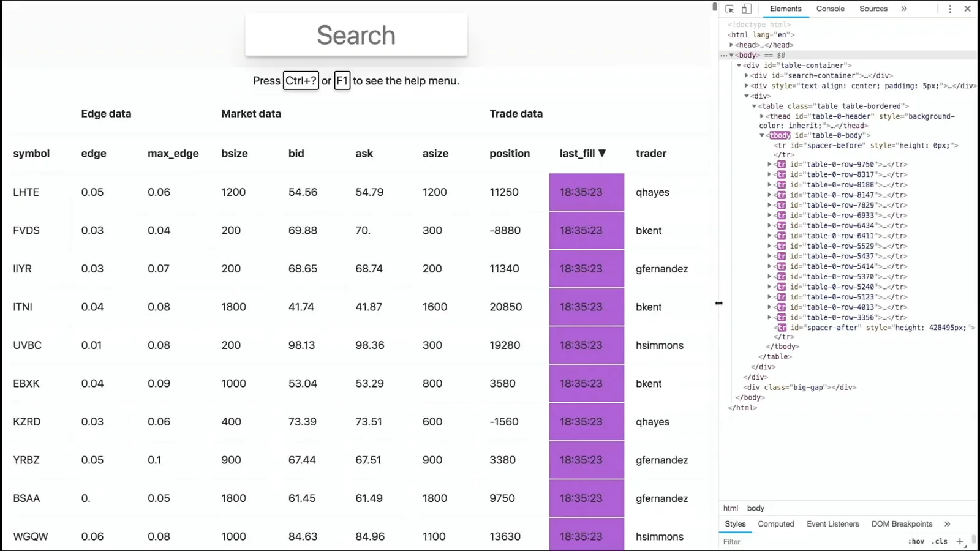Expand the head element node

tap(731, 45)
